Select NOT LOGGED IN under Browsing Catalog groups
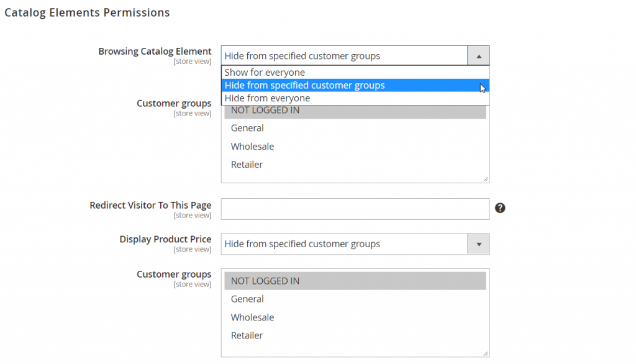636x364 pixels. tap(265, 112)
